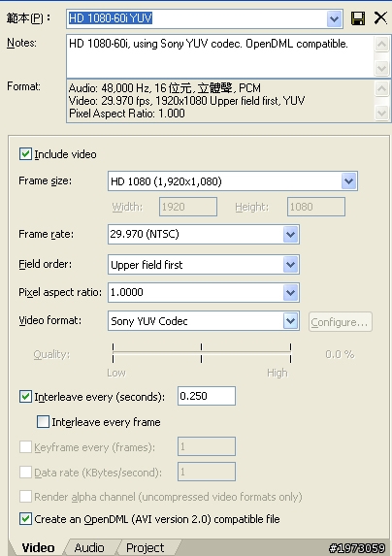Toggle Create an OpenDML compatible file checkbox
This screenshot has width=392, height=556.
(x=25, y=519)
